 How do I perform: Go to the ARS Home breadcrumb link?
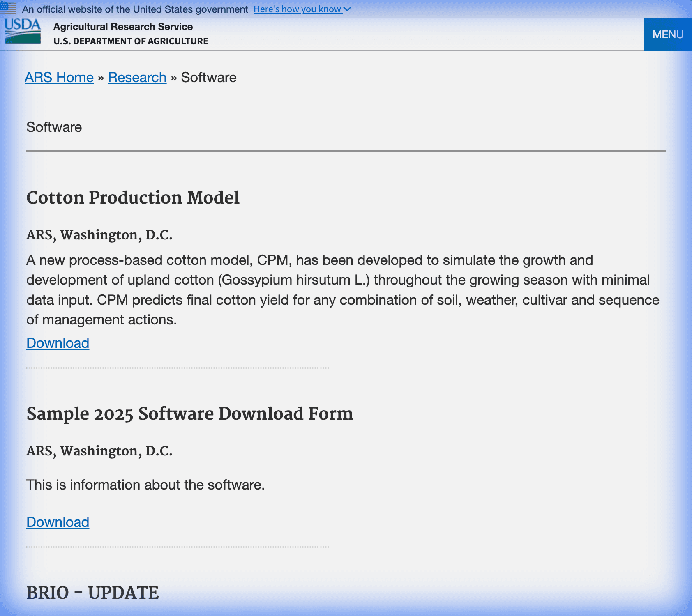[x=59, y=78]
